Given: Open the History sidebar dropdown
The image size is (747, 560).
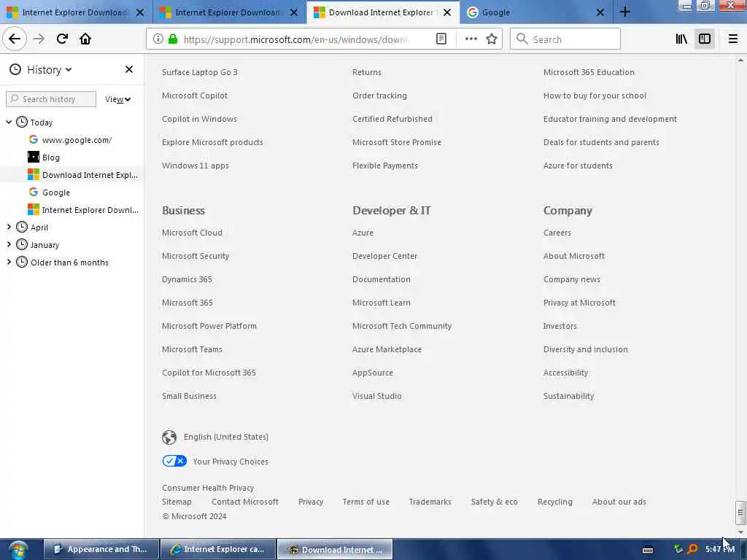Looking at the screenshot, I should (x=49, y=70).
